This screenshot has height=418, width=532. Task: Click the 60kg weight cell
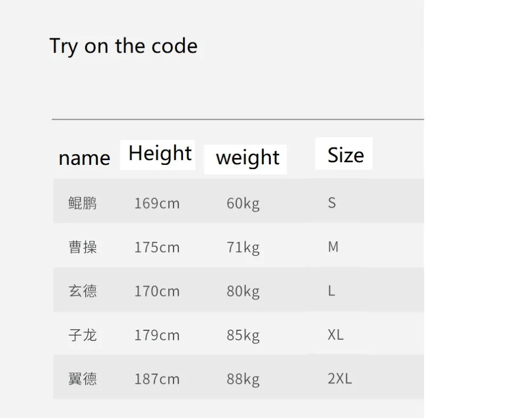point(243,204)
